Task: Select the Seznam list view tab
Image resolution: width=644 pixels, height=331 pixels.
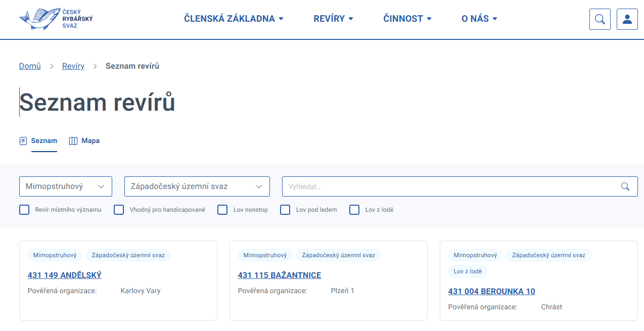Action: pyautogui.click(x=38, y=141)
